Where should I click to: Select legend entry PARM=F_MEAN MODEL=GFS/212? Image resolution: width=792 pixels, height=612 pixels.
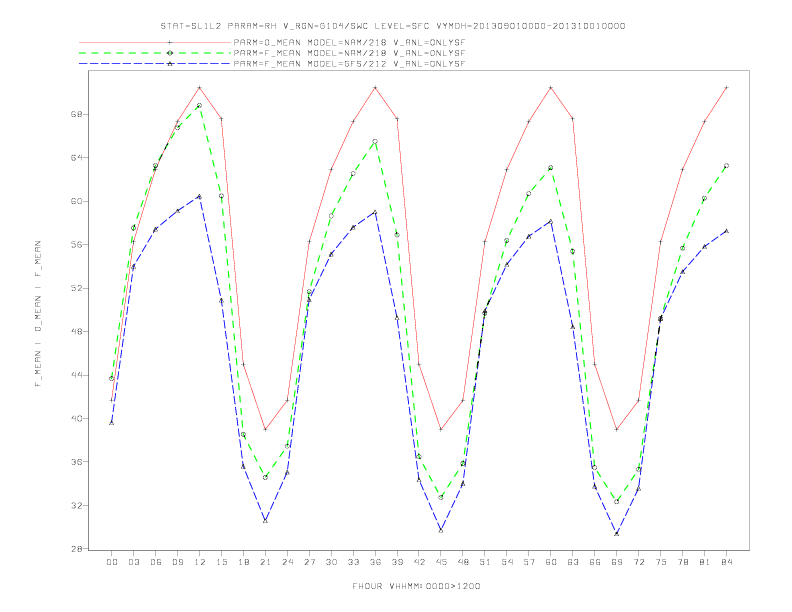[x=349, y=64]
